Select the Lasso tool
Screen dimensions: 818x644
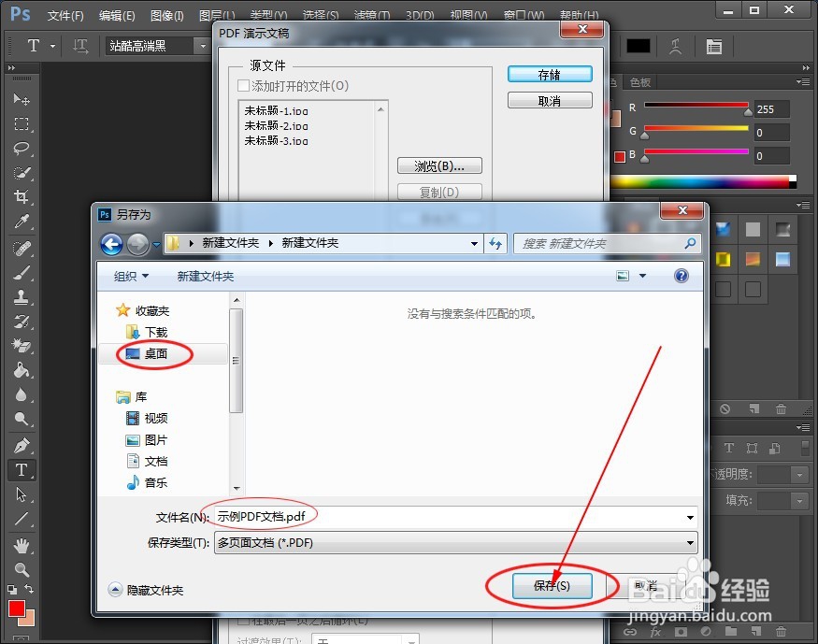(22, 149)
